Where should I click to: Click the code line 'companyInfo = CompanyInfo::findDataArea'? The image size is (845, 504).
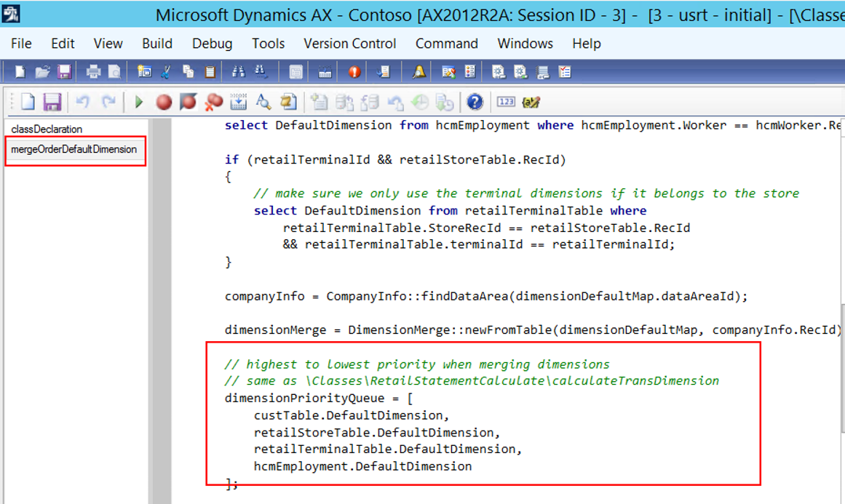(x=486, y=296)
